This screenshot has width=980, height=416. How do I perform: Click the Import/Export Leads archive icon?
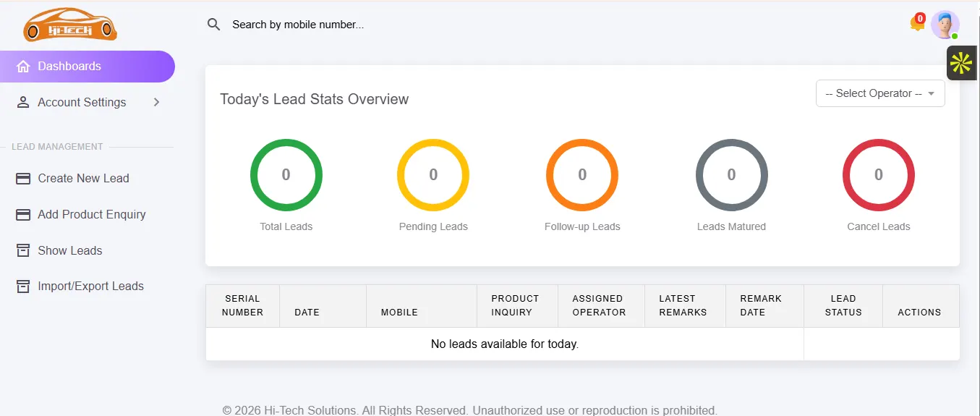(23, 286)
